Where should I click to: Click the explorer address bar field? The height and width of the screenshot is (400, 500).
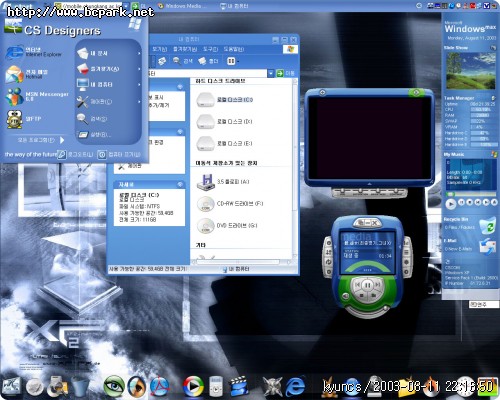coord(208,73)
